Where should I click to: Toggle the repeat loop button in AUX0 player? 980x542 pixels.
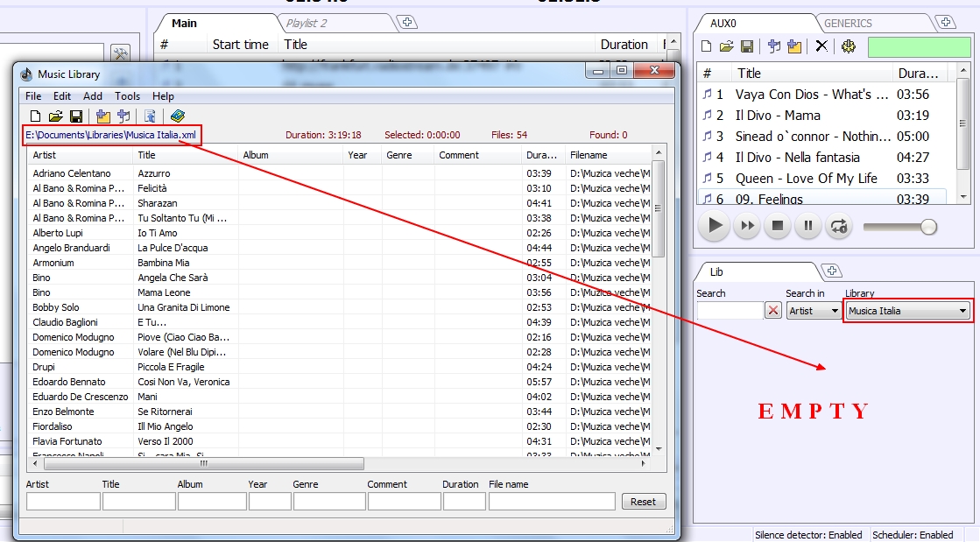[839, 226]
